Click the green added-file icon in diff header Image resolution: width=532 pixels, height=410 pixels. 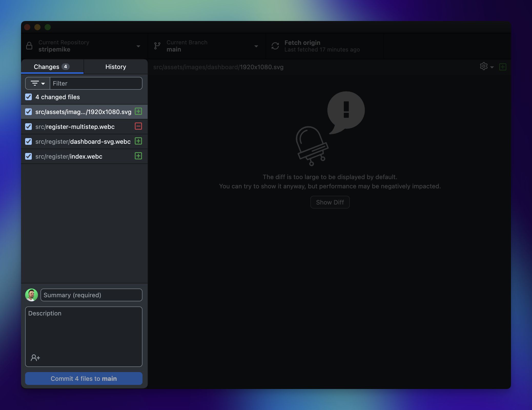503,67
